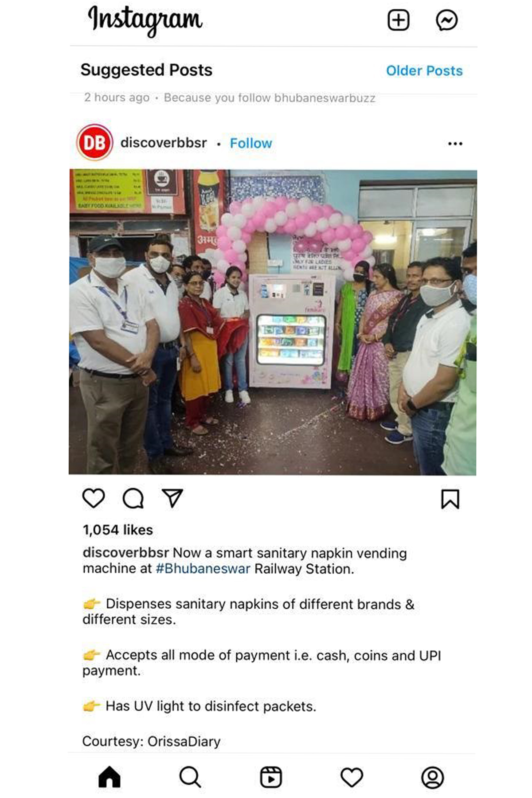Open activity heart in bottom bar
Viewport: 532px width, 798px height.
(x=352, y=777)
